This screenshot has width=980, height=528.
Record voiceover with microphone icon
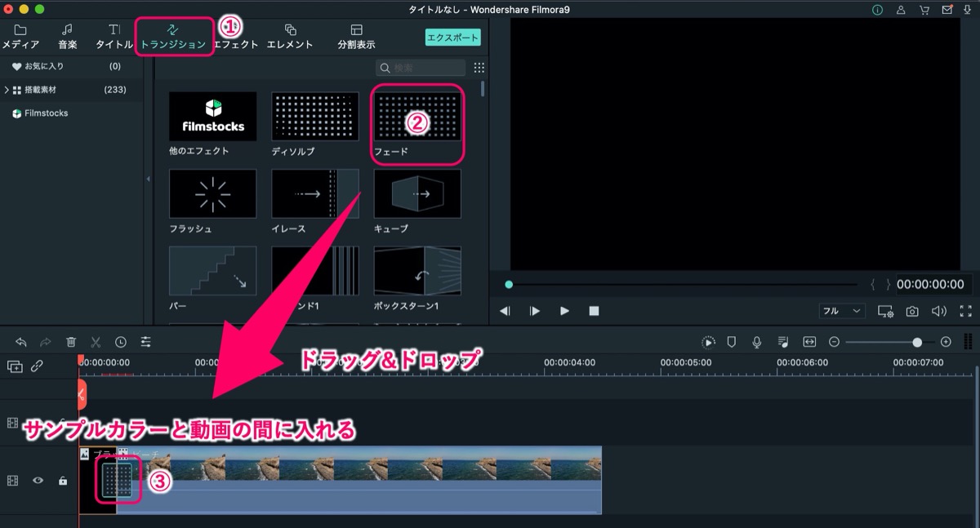(x=757, y=342)
